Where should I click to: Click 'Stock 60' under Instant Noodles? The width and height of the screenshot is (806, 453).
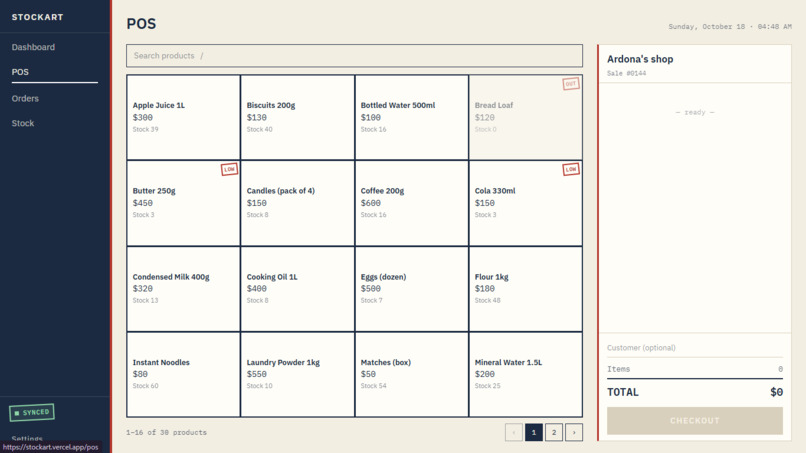click(x=145, y=386)
